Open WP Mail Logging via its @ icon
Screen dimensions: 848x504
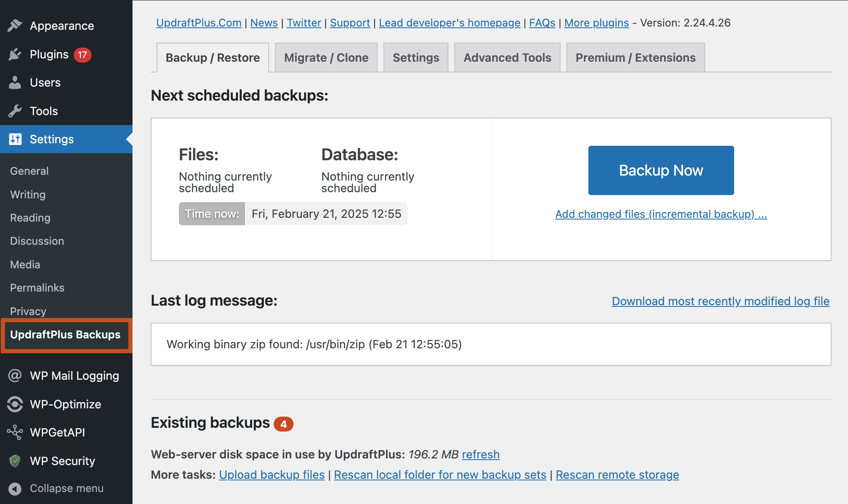click(x=15, y=376)
